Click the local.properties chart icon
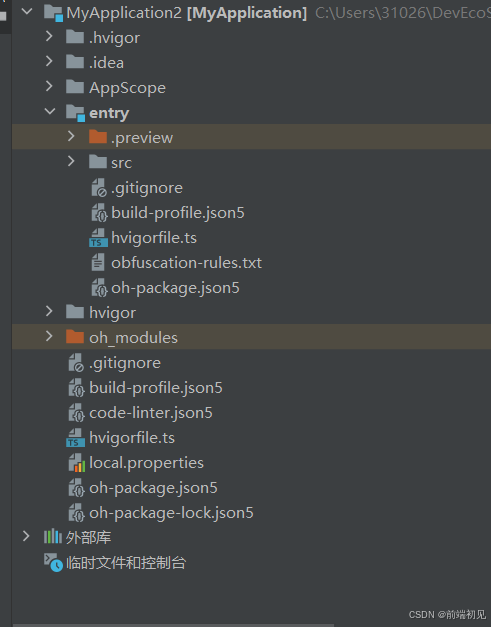This screenshot has height=627, width=491. [x=77, y=463]
